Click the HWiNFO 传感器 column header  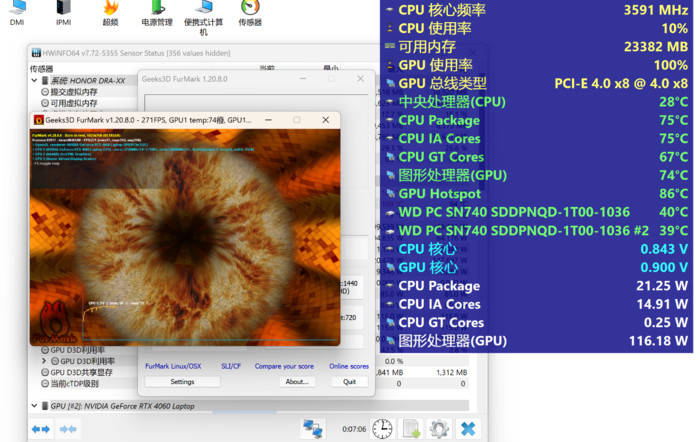click(42, 69)
